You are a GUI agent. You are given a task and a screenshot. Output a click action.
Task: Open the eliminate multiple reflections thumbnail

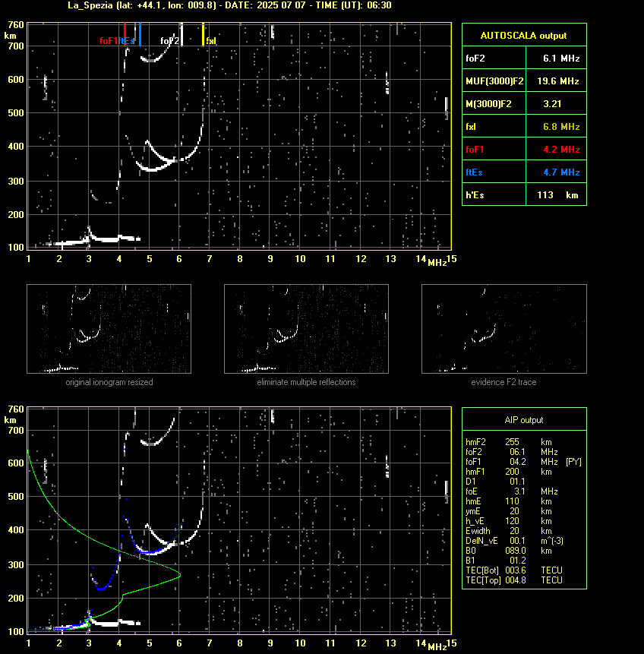pyautogui.click(x=306, y=329)
